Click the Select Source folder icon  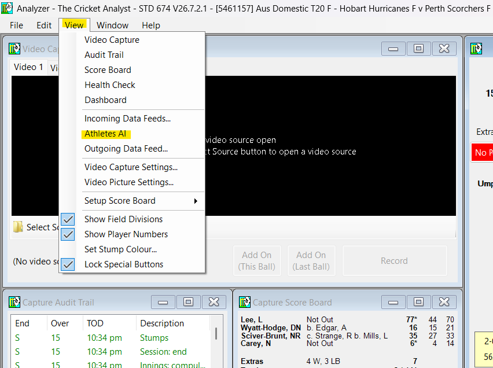(18, 227)
